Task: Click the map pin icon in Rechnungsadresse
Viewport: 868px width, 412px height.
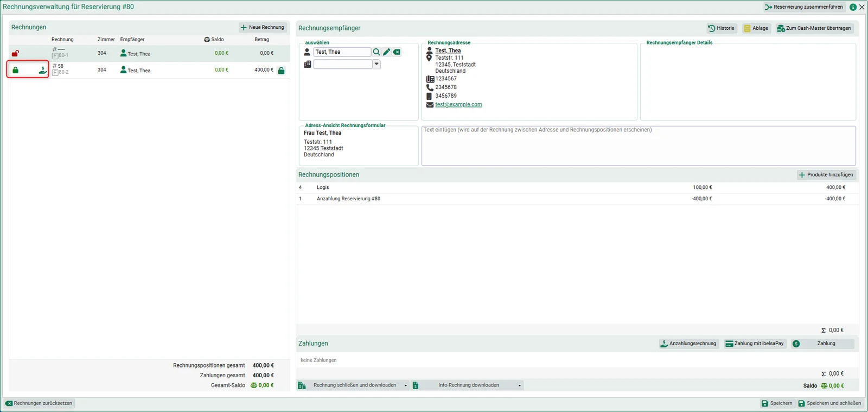Action: 429,58
